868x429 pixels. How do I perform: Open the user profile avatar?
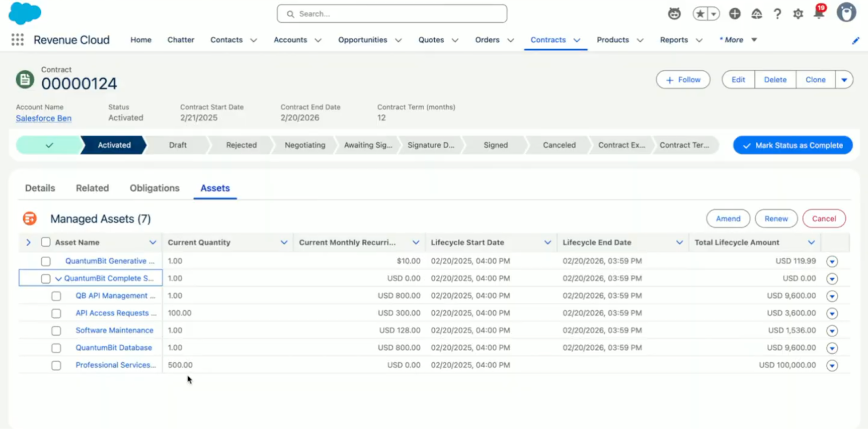[846, 12]
